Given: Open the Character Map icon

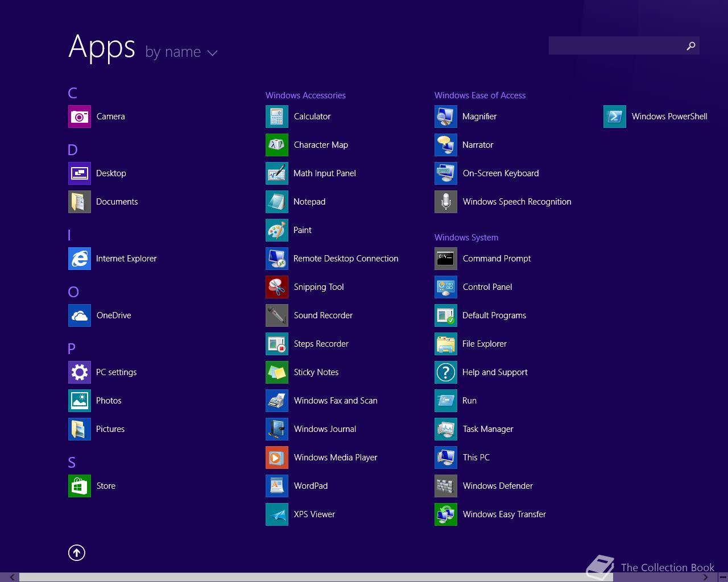Looking at the screenshot, I should coord(277,145).
